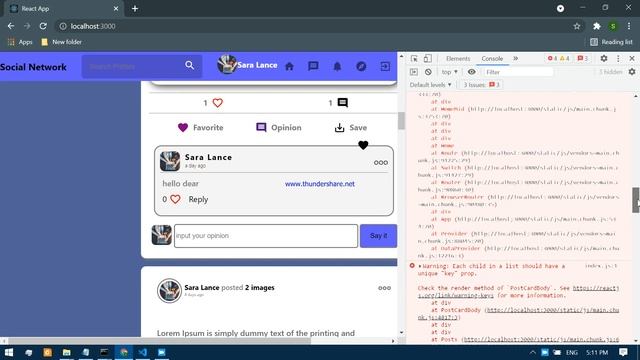
Task: Click the Social Network logo text
Action: point(33,67)
